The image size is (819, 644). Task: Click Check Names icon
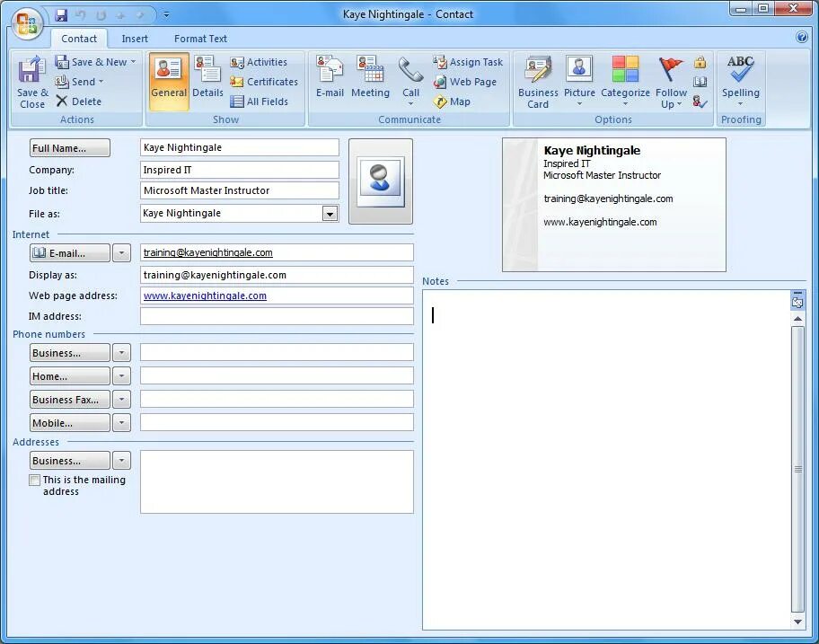click(x=700, y=101)
